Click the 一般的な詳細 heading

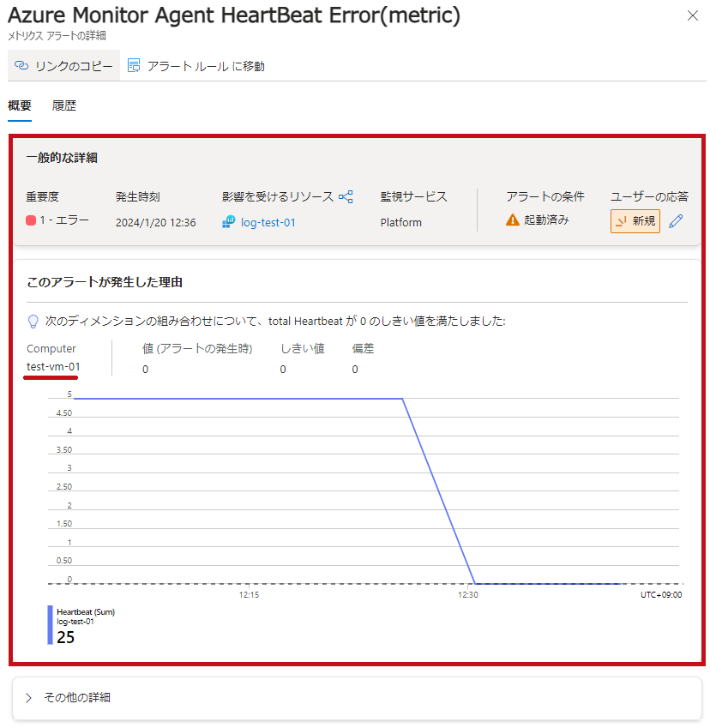tap(62, 158)
